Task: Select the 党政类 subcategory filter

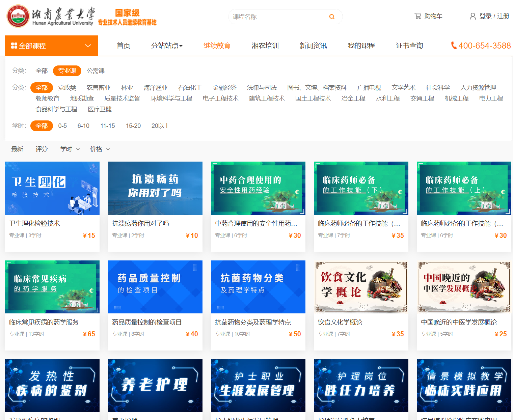Action: (67, 87)
